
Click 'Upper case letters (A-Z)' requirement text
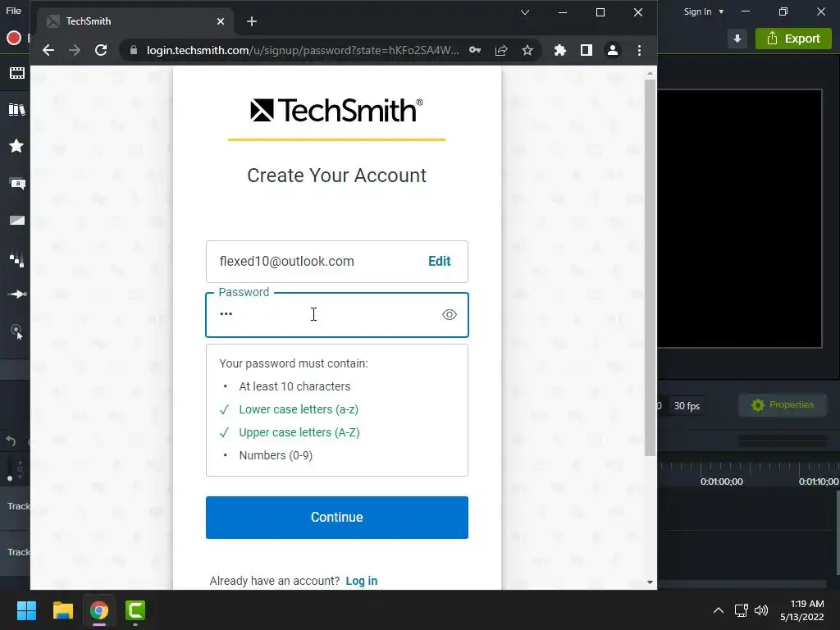[299, 433]
